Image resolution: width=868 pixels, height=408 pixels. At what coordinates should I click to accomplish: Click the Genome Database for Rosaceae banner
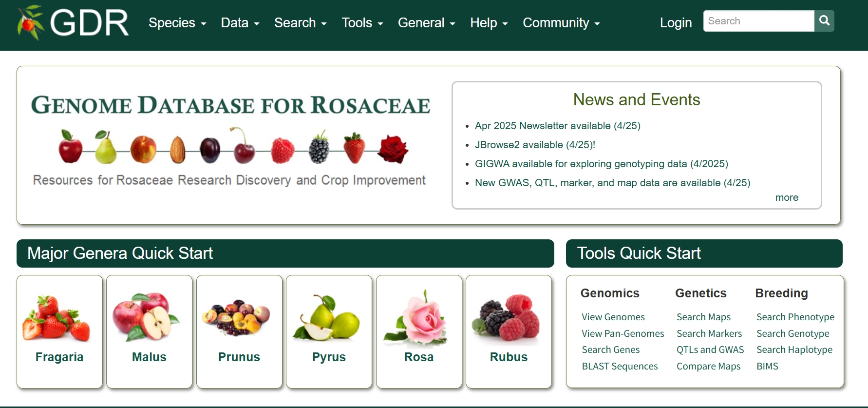(230, 140)
